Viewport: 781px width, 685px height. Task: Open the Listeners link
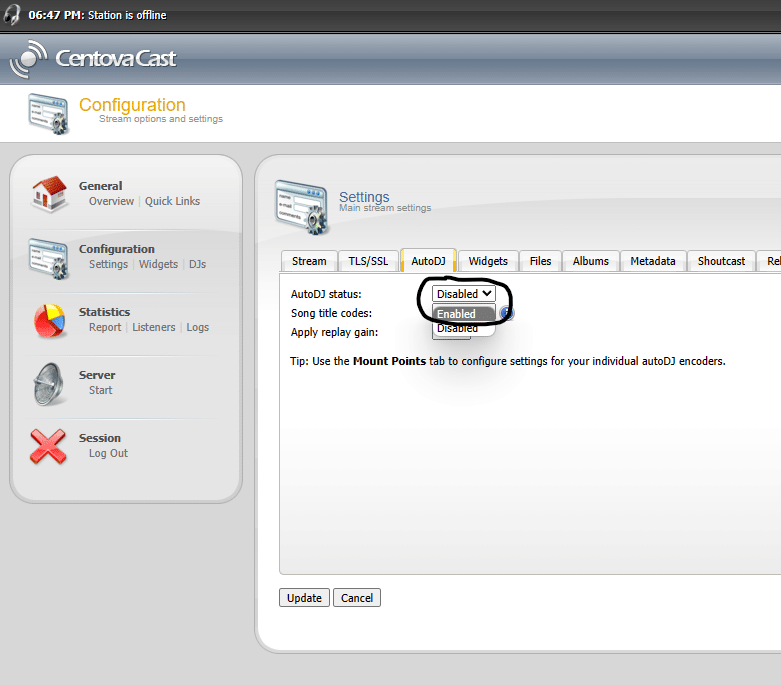coord(154,327)
